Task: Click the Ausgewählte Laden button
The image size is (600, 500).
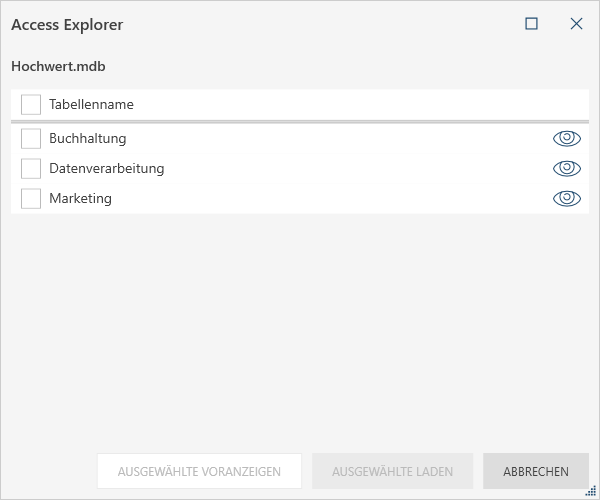Action: coord(392,471)
